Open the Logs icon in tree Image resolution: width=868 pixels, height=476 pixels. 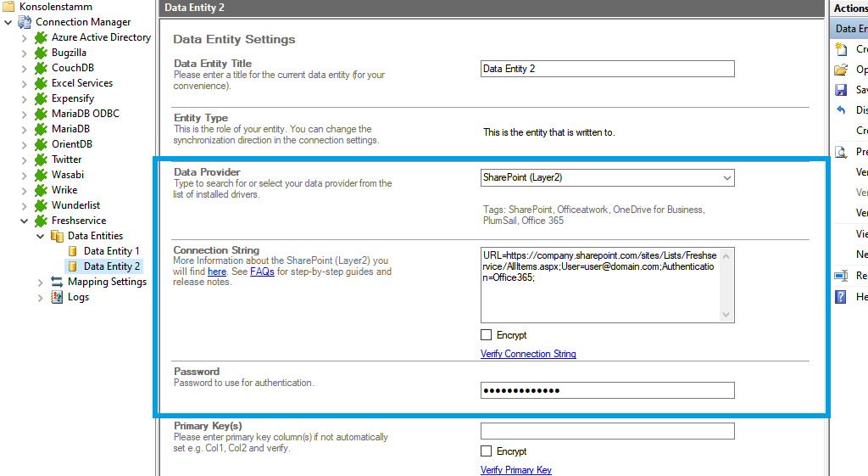pyautogui.click(x=57, y=297)
